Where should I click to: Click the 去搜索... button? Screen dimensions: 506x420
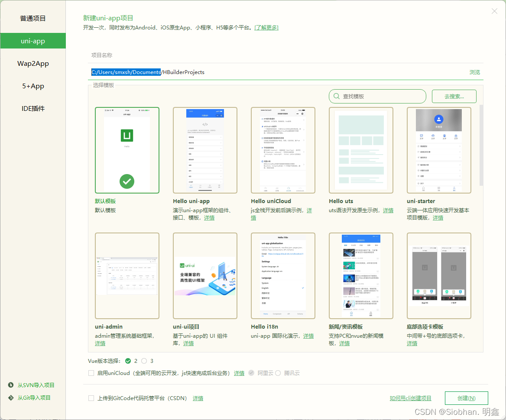tap(454, 96)
